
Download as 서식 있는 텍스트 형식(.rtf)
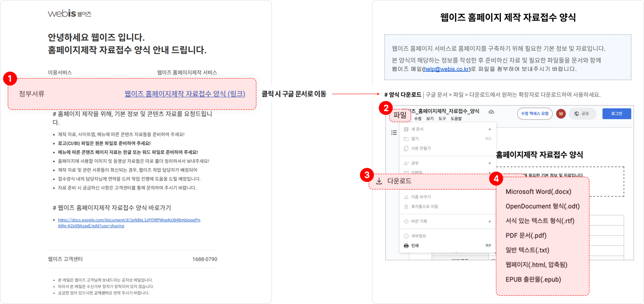point(540,221)
